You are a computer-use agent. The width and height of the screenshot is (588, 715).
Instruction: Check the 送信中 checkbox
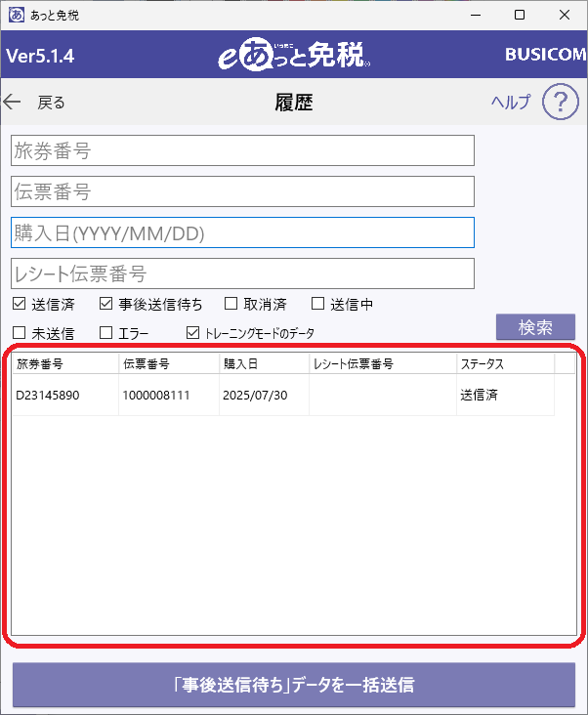coord(317,304)
